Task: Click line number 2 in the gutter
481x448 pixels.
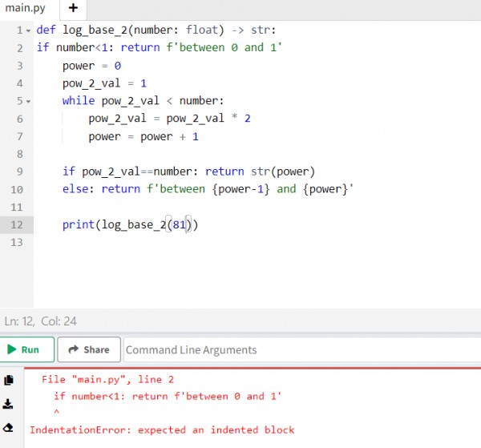Action: pos(19,48)
